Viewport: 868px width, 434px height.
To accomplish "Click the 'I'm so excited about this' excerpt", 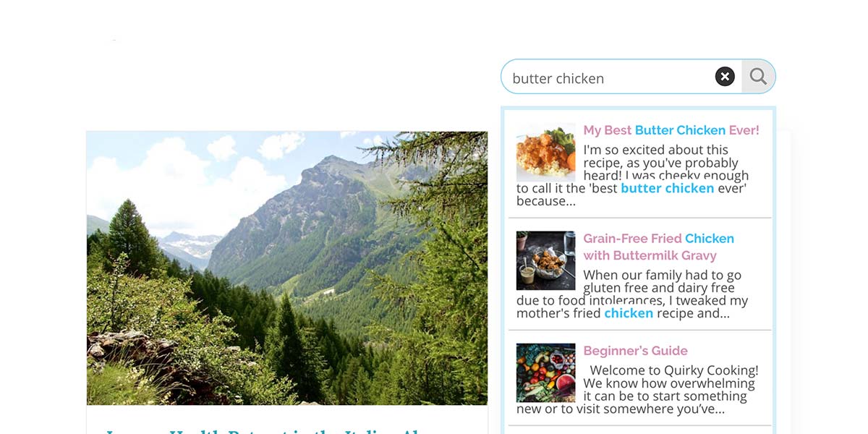I will coord(656,150).
